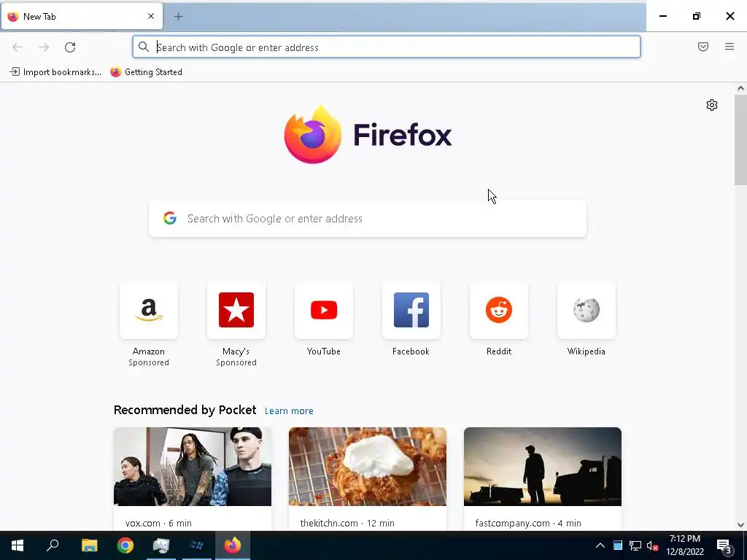This screenshot has width=747, height=560.
Task: Click the Firefox taskbar icon
Action: click(233, 545)
